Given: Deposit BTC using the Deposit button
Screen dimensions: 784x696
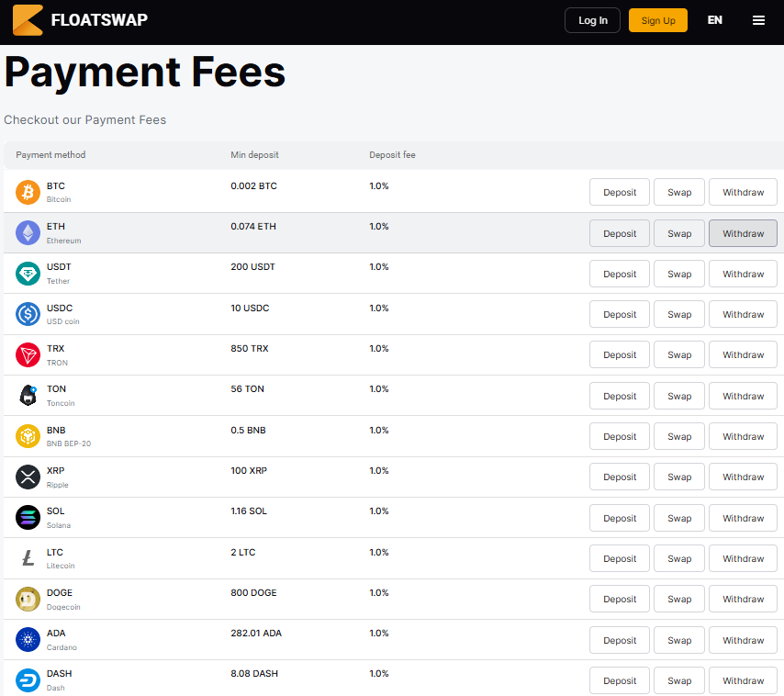Looking at the screenshot, I should tap(620, 192).
